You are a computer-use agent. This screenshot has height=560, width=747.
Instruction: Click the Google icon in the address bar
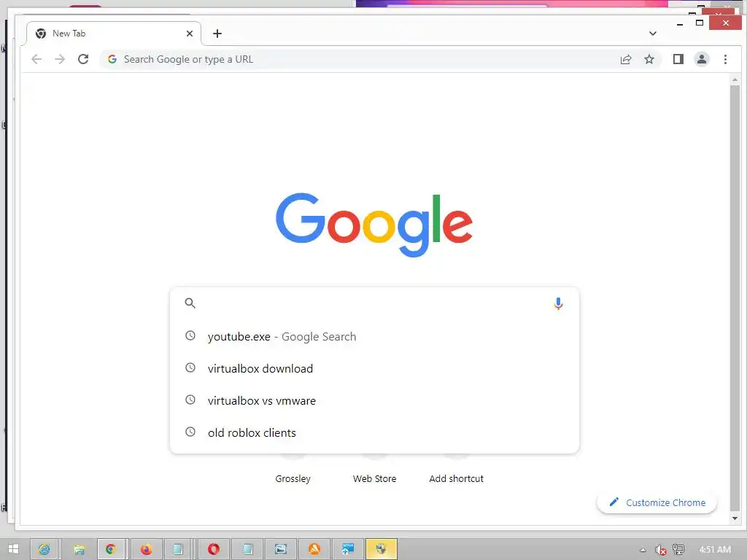[x=112, y=60]
